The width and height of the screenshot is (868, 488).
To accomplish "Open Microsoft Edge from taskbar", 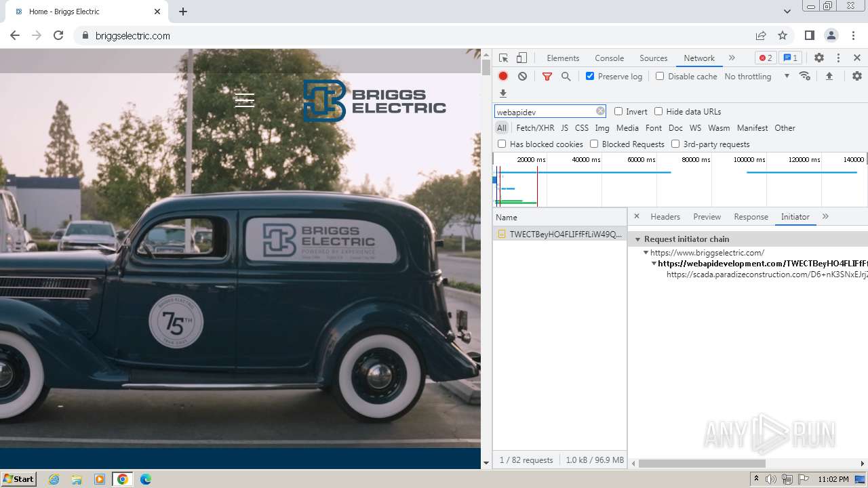I will coord(146,479).
